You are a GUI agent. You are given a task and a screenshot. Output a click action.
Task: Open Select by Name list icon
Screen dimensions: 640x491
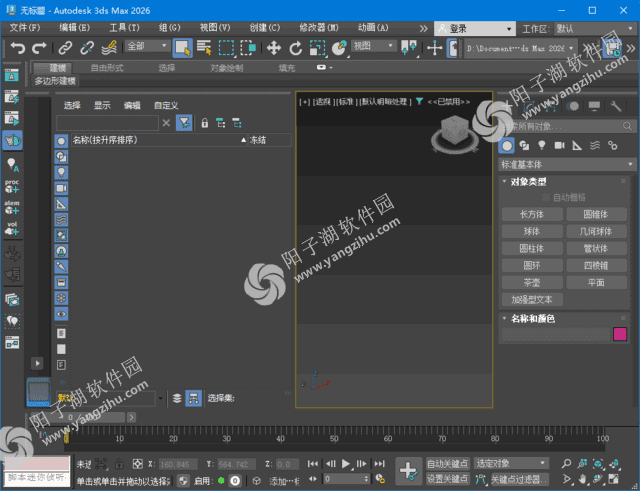[x=204, y=48]
